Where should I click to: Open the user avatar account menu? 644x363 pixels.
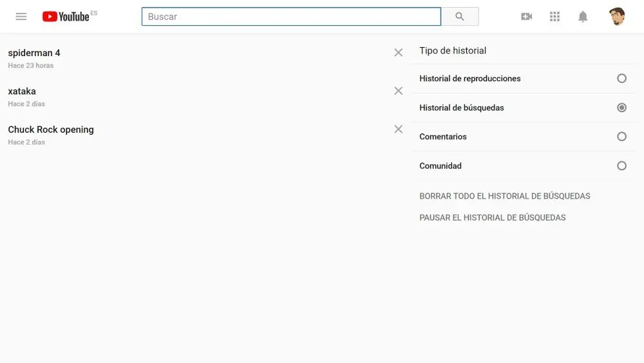pyautogui.click(x=617, y=17)
